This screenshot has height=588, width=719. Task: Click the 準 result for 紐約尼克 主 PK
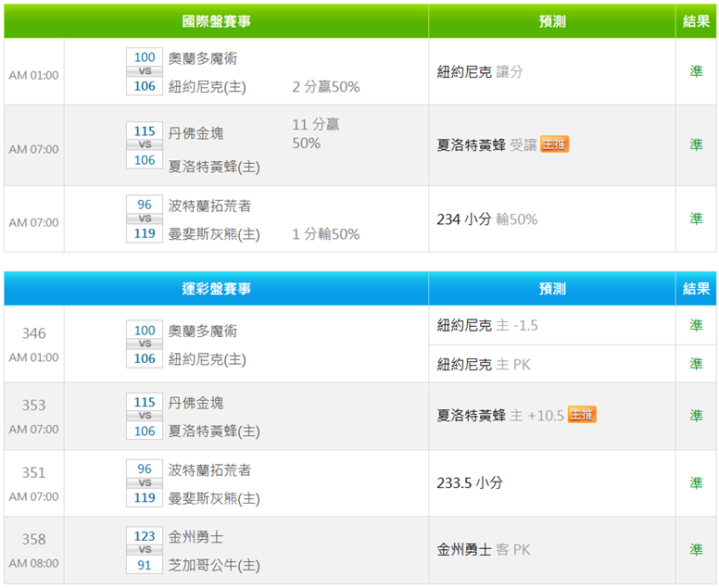point(696,363)
